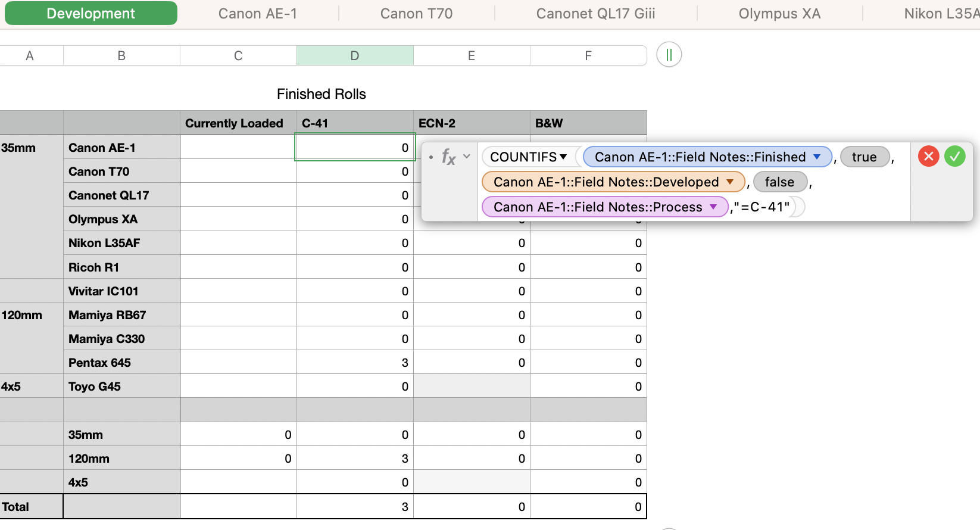Select the 'Canon AE-1' row label cell

pyautogui.click(x=121, y=147)
